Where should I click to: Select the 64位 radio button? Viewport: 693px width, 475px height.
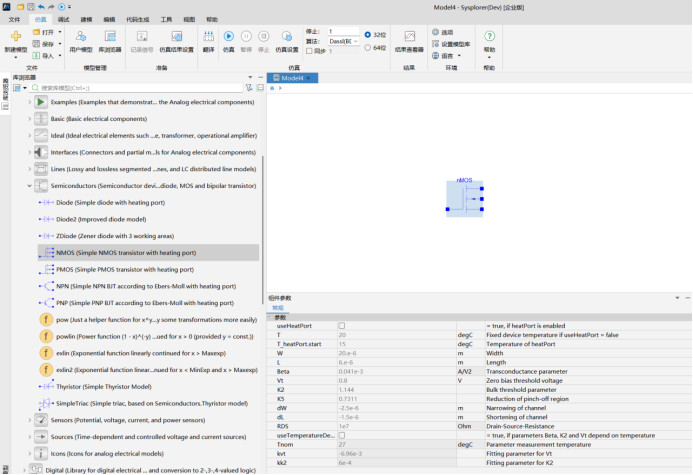(368, 47)
